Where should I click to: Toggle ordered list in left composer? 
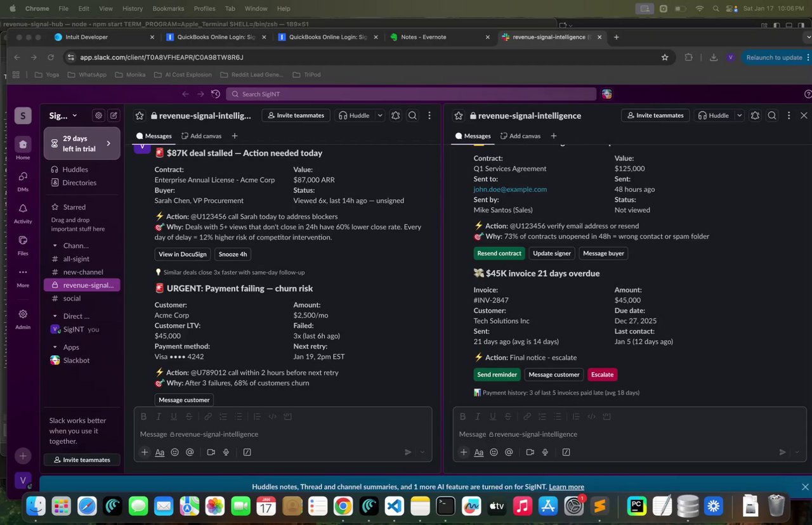pos(223,417)
